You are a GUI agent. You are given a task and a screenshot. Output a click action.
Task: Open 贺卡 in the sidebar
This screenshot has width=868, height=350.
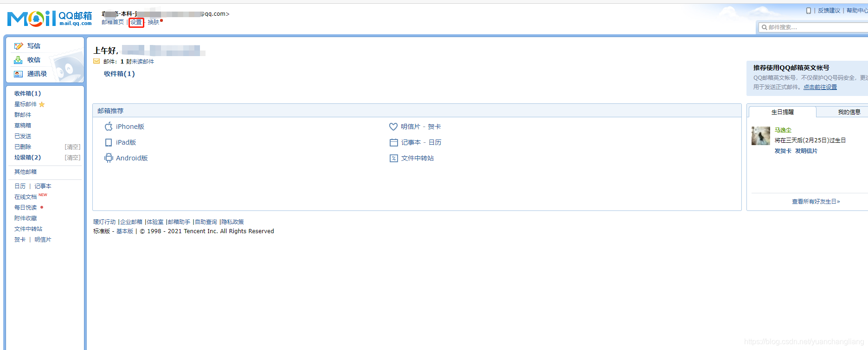coord(20,240)
